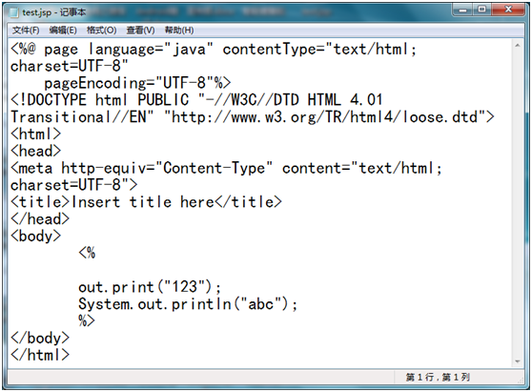Click the Notepad icon in title bar
532x392 pixels.
pos(14,12)
